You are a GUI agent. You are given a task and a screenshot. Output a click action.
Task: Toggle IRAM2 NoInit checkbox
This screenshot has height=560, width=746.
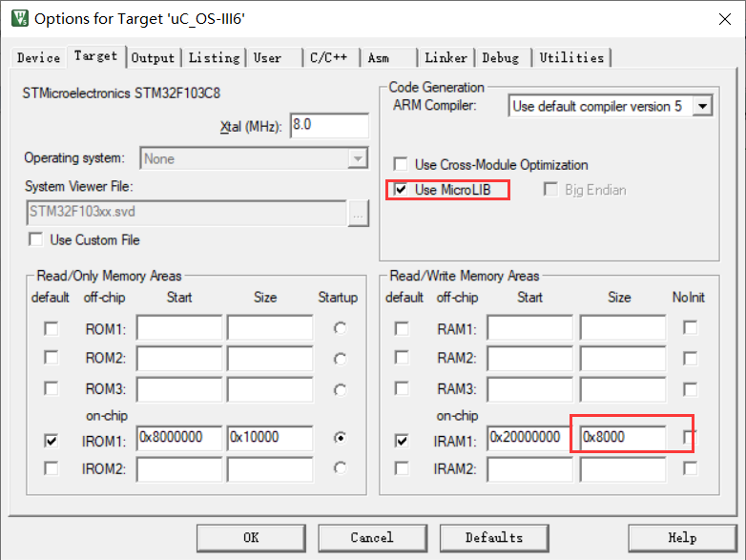690,468
